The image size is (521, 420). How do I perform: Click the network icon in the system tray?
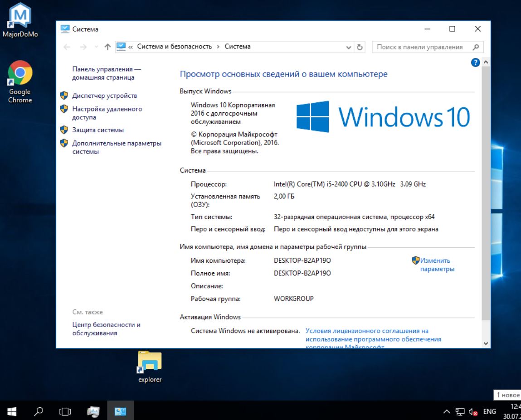click(460, 411)
